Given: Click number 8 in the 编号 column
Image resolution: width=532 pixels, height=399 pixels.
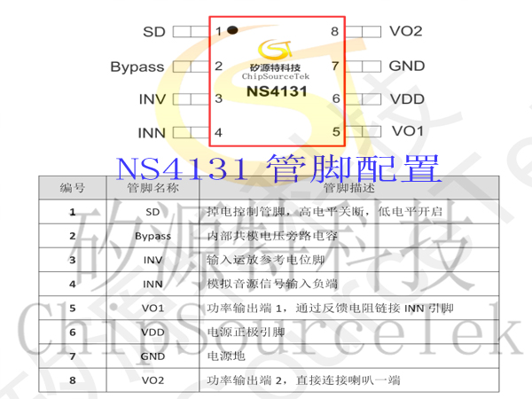Looking at the screenshot, I should 73,380.
